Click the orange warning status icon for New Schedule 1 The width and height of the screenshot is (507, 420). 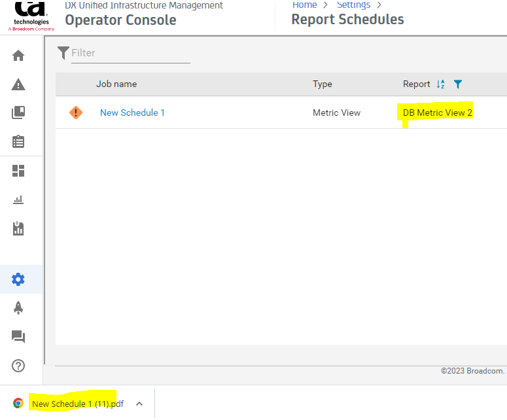click(76, 113)
